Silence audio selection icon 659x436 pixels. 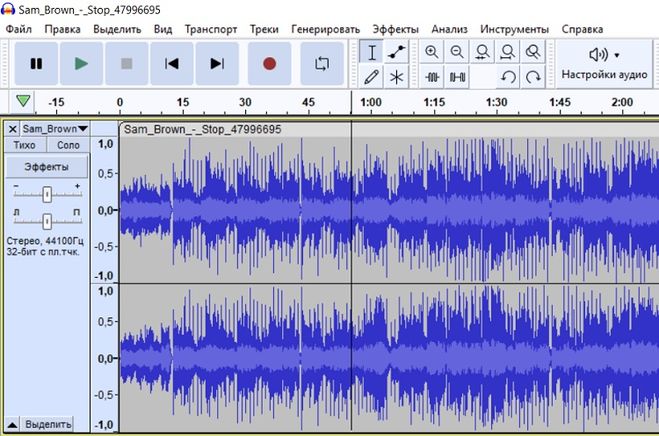click(x=457, y=77)
